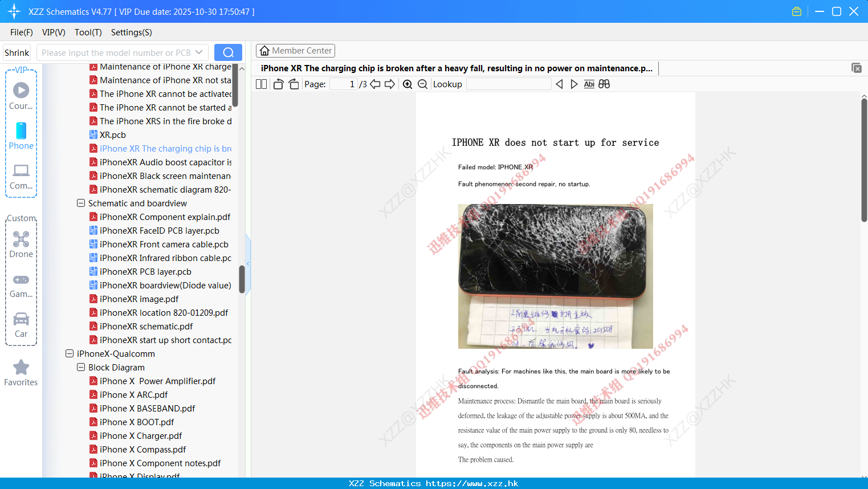Open iPhone X BOOT.pdf
This screenshot has height=489, width=868.
click(132, 422)
